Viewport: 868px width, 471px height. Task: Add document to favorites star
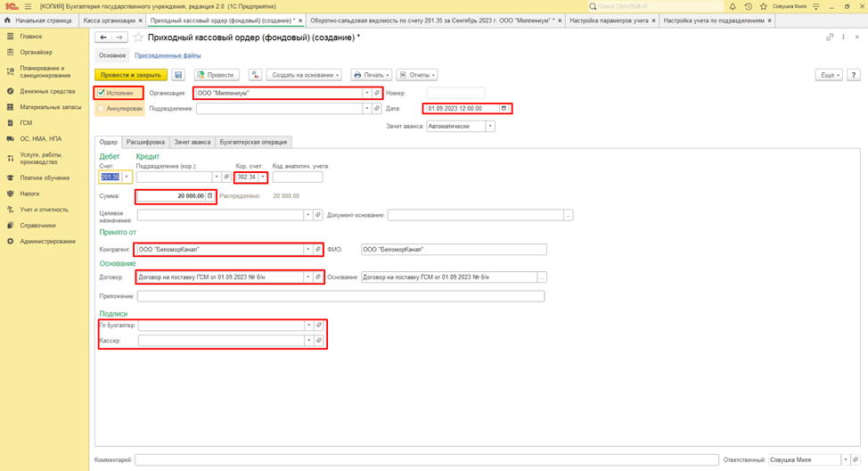click(138, 37)
